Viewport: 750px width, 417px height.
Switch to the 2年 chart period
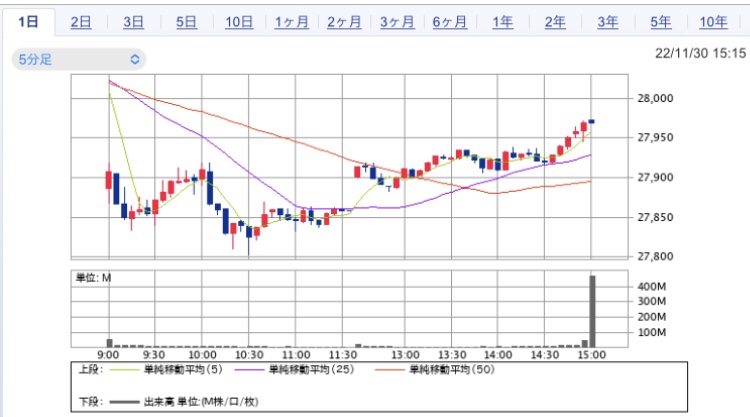555,22
